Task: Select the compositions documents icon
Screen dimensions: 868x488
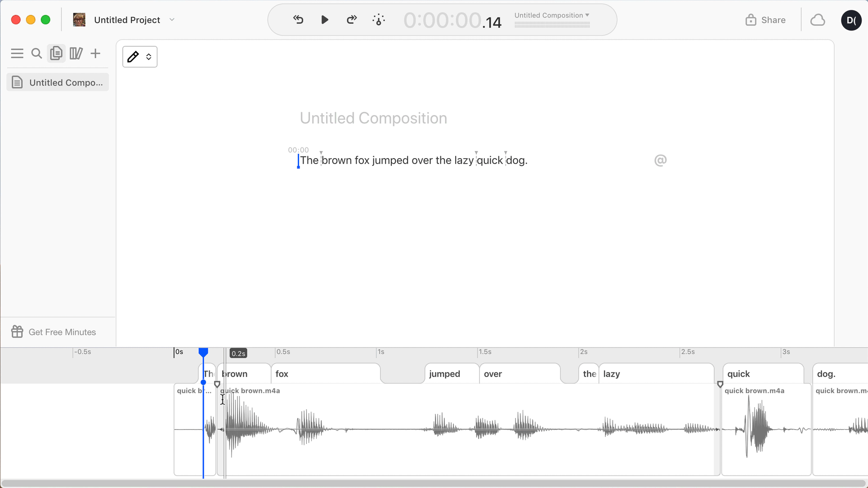Action: tap(56, 53)
